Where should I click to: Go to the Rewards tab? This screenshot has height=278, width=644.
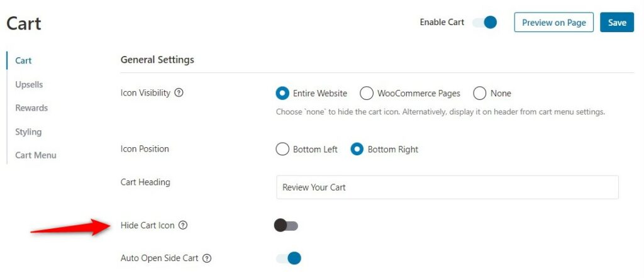point(31,108)
